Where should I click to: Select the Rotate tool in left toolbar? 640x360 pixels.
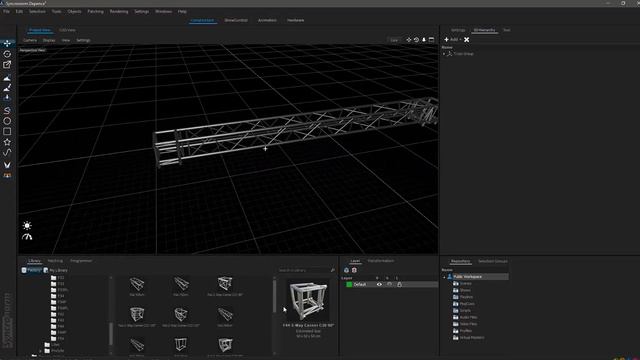click(7, 54)
